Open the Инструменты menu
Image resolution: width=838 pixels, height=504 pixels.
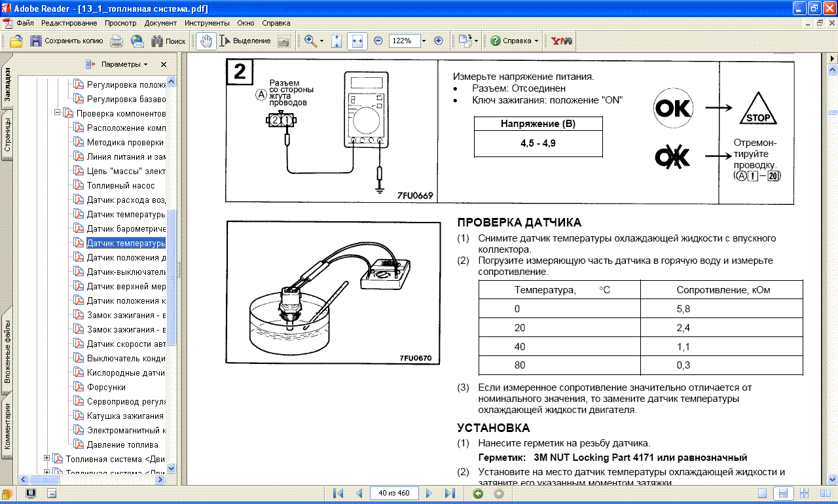[x=207, y=23]
